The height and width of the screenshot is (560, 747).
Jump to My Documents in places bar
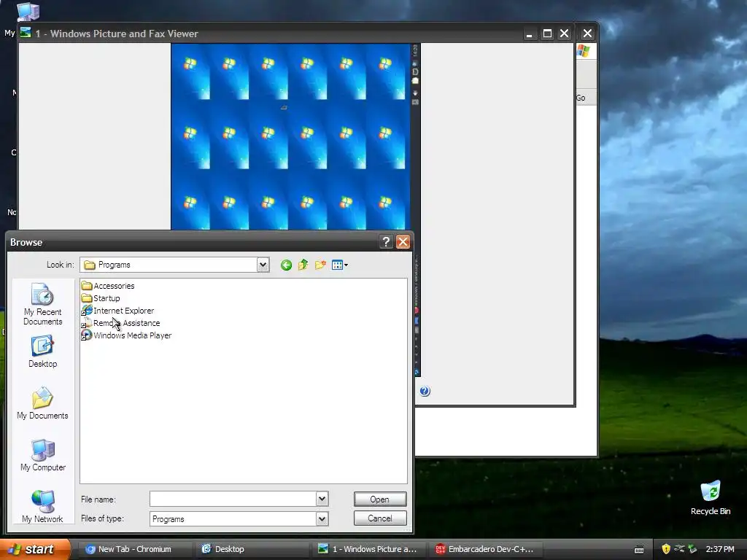coord(42,403)
